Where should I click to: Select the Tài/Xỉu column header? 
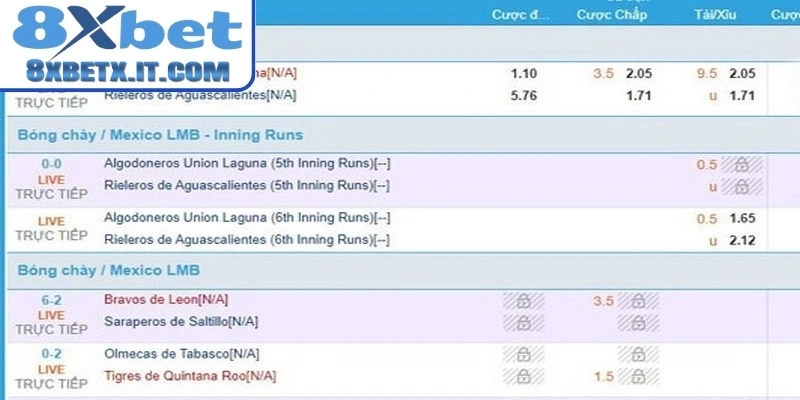pos(715,15)
